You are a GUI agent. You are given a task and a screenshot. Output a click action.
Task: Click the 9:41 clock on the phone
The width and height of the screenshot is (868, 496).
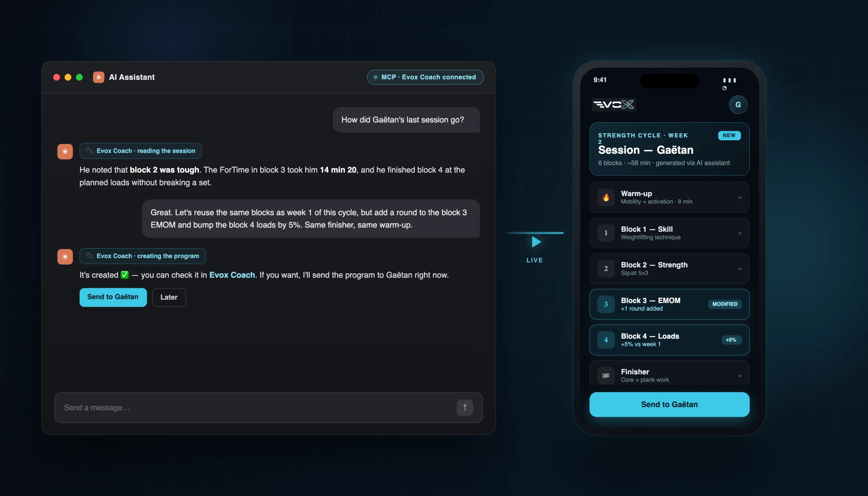coord(600,80)
